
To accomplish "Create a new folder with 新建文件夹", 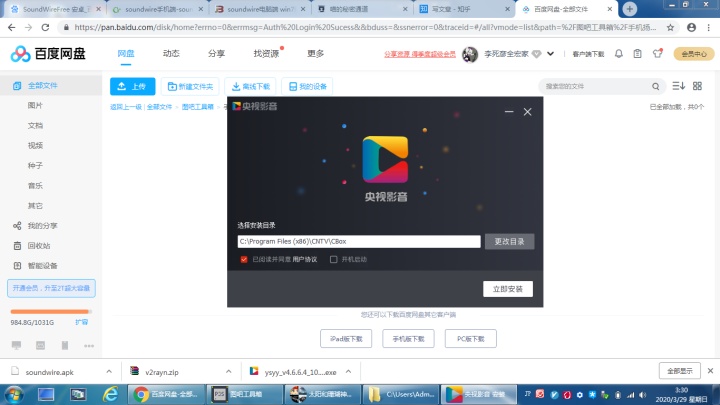I will [190, 86].
